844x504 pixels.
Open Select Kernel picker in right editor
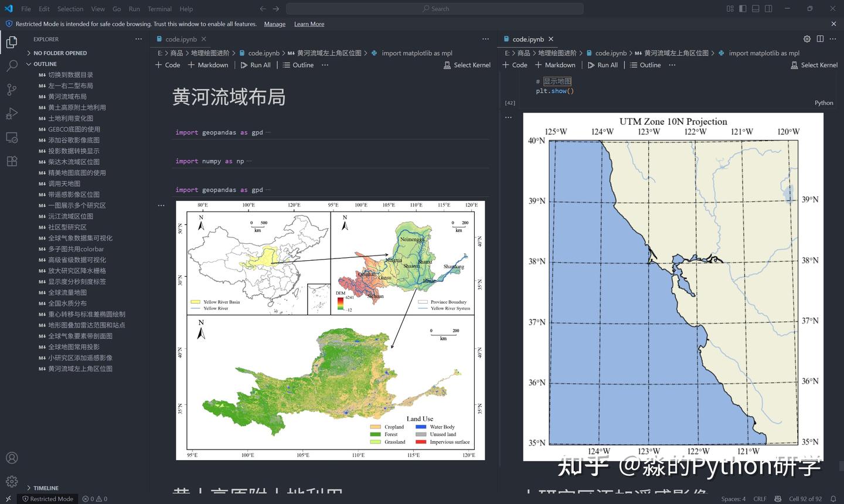point(814,65)
